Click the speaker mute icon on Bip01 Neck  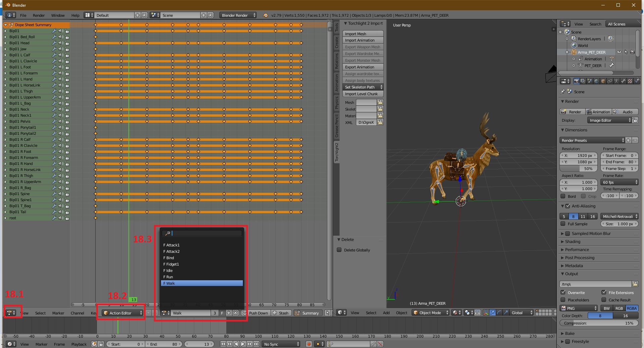(x=61, y=109)
